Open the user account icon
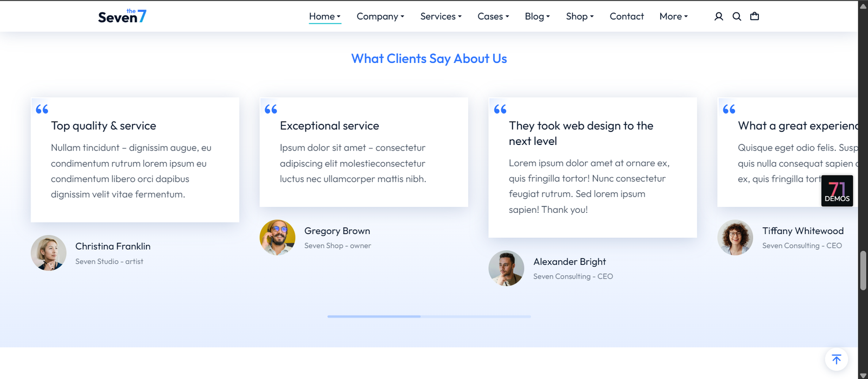The image size is (868, 379). point(719,16)
